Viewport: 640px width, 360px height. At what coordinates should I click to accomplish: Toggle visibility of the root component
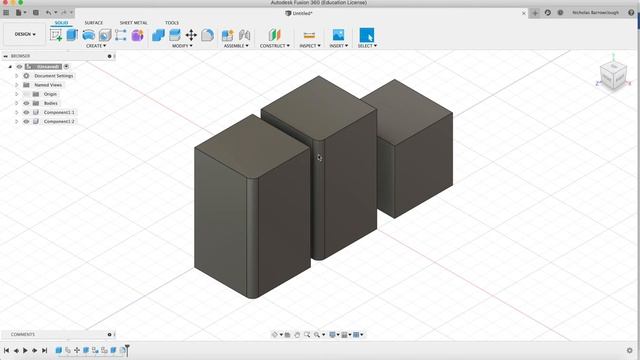tap(19, 67)
